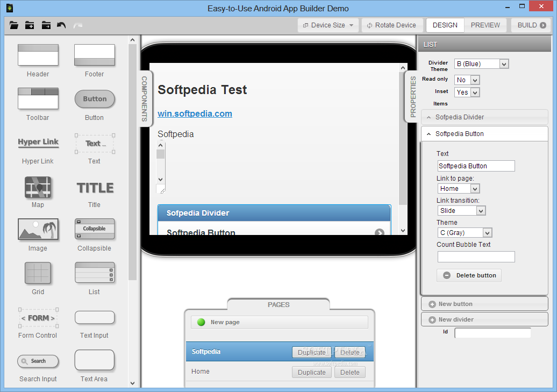The width and height of the screenshot is (557, 392).
Task: Switch to the PREVIEW tab
Action: pyautogui.click(x=485, y=25)
